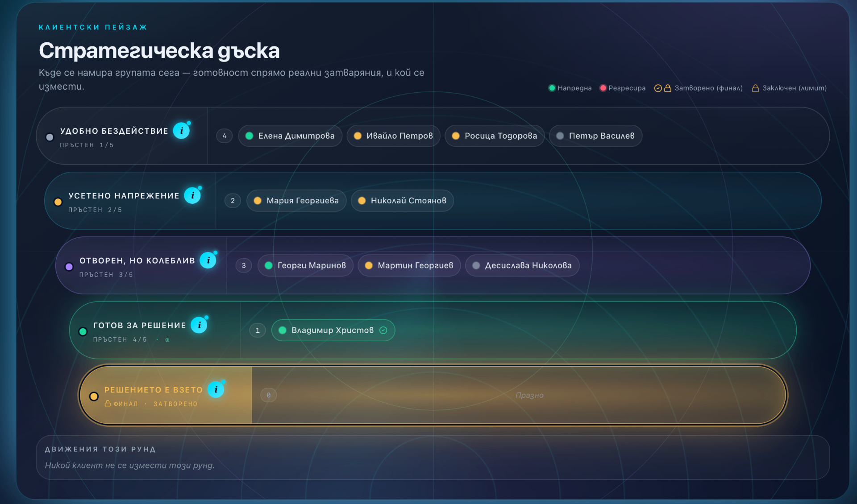Open client chip Петър Василев
The image size is (857, 504).
(595, 136)
